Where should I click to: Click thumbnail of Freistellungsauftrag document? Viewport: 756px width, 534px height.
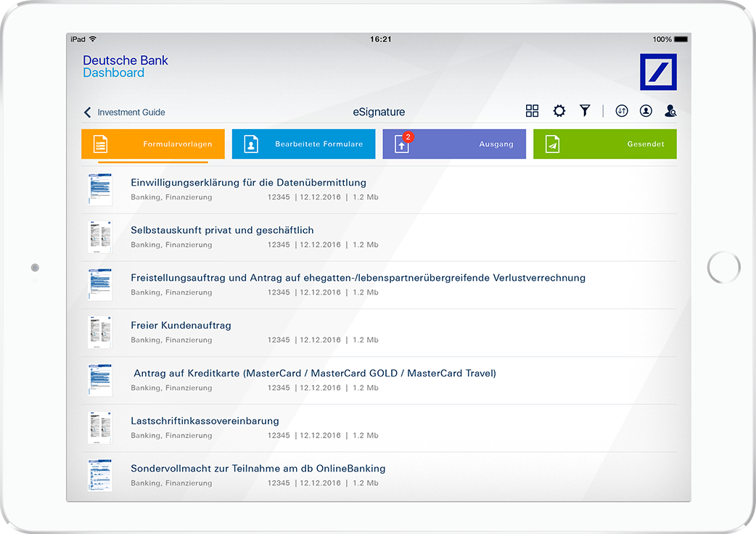coord(100,285)
